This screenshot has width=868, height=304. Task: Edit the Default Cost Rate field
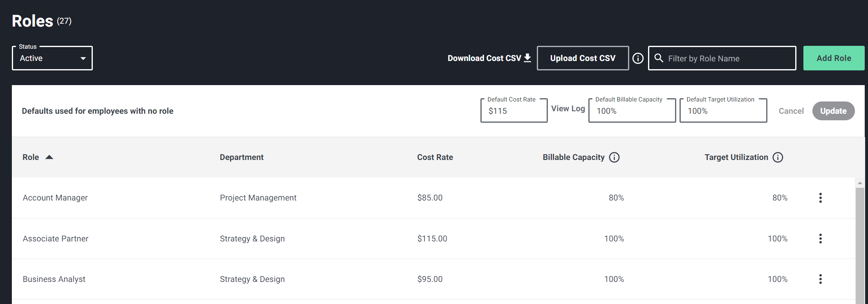point(514,111)
